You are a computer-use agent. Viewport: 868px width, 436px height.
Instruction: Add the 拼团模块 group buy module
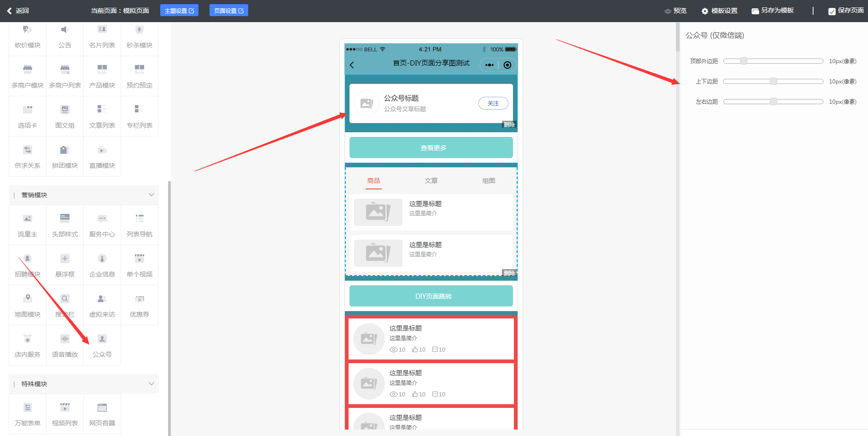[65, 157]
